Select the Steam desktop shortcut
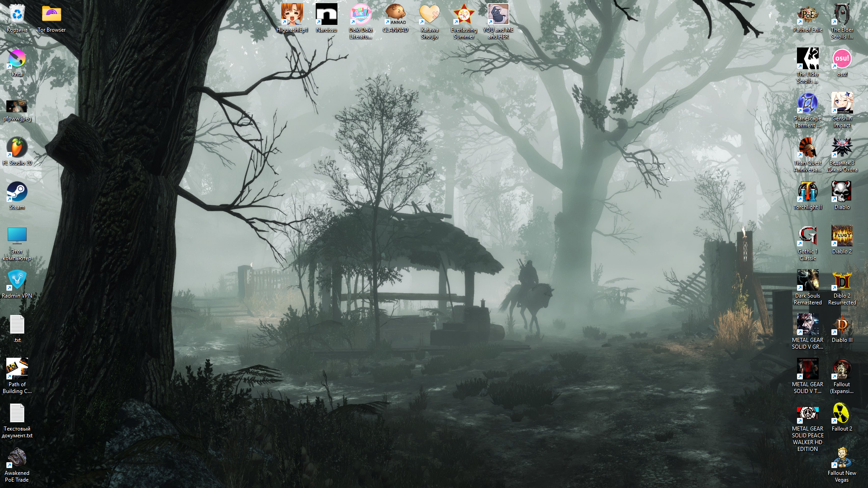868x488 pixels. (x=17, y=196)
